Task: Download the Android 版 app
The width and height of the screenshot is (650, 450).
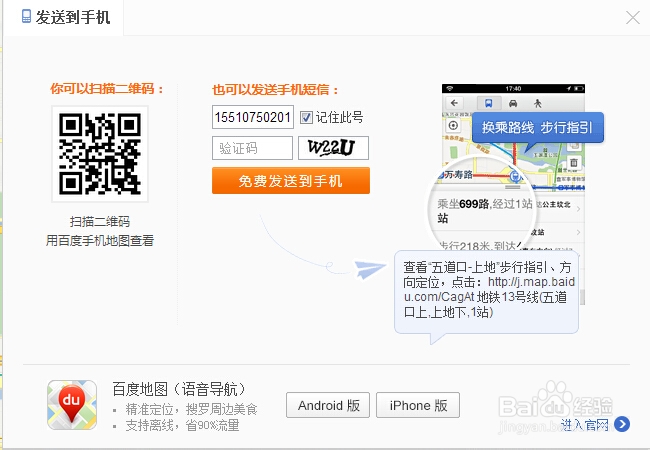Action: tap(328, 405)
